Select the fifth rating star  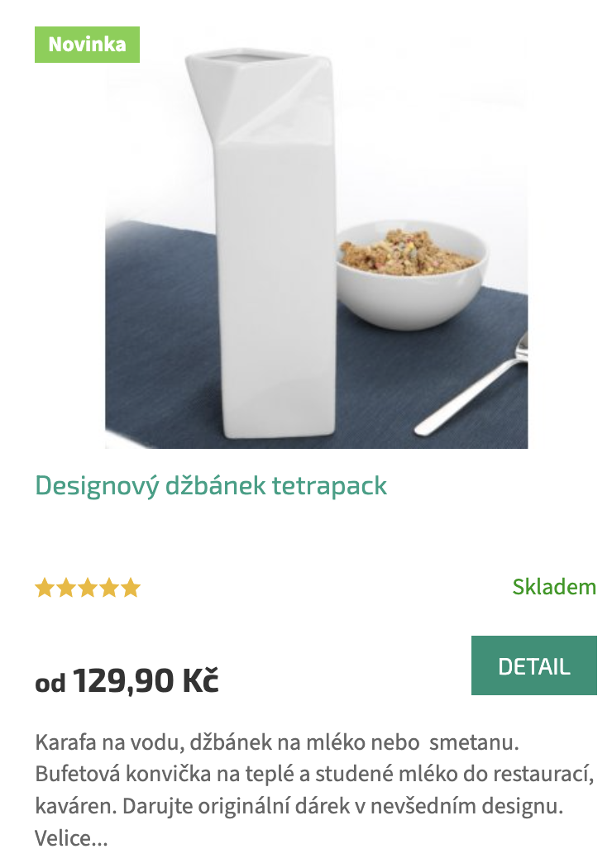[x=131, y=588]
